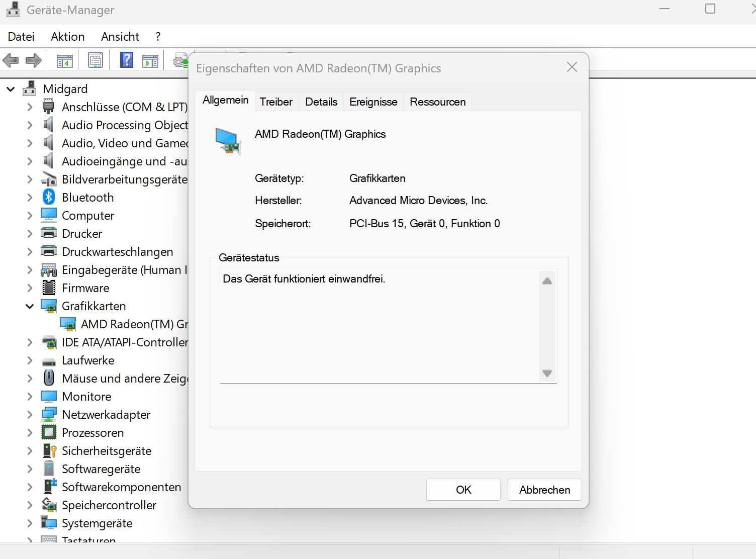Open the Aktion menu
756x559 pixels.
click(x=67, y=37)
